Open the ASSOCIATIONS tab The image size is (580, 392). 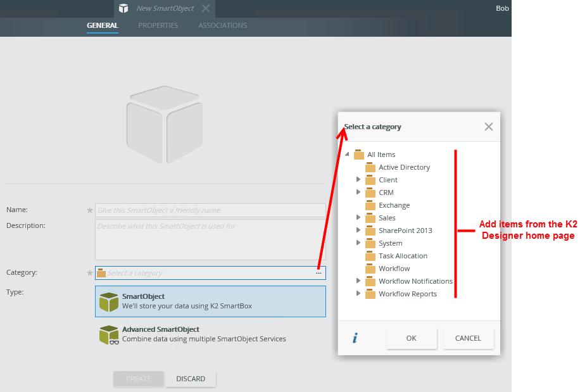[x=223, y=25]
